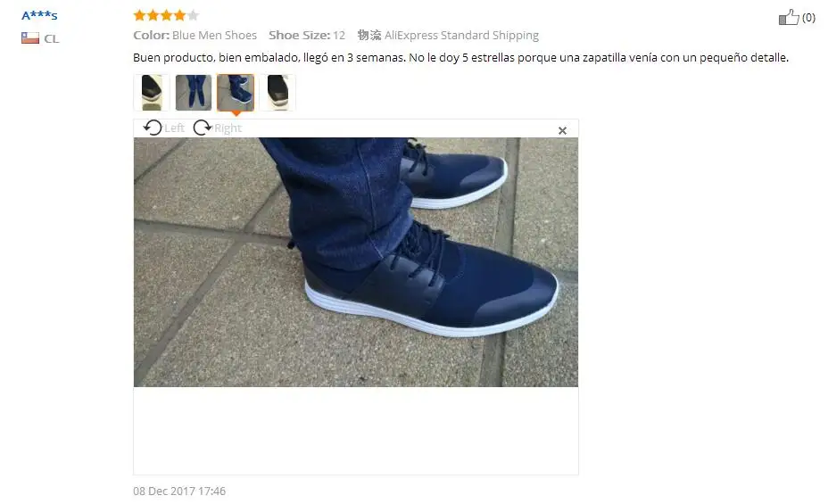Select the highlighted third review thumbnail
The image size is (828, 504).
click(236, 93)
